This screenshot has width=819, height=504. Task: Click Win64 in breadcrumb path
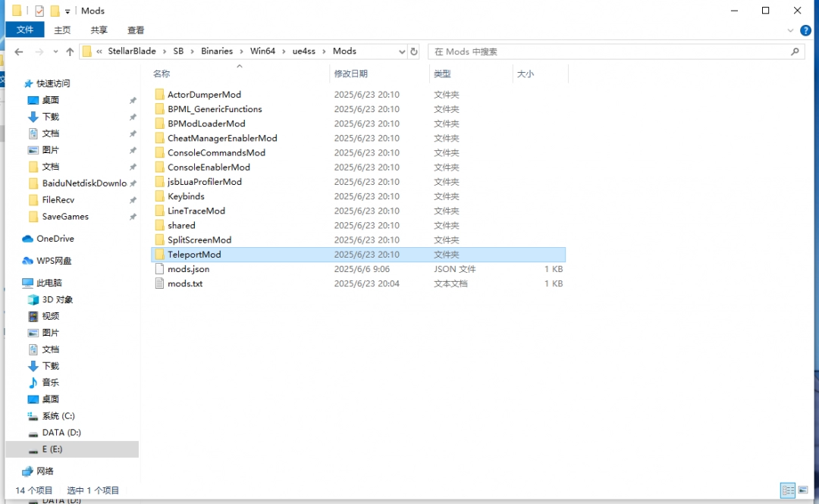click(x=262, y=52)
